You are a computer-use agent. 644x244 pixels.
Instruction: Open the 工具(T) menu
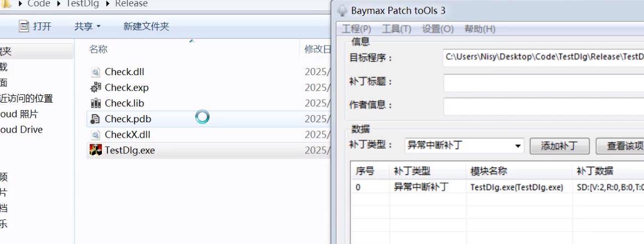tap(396, 29)
